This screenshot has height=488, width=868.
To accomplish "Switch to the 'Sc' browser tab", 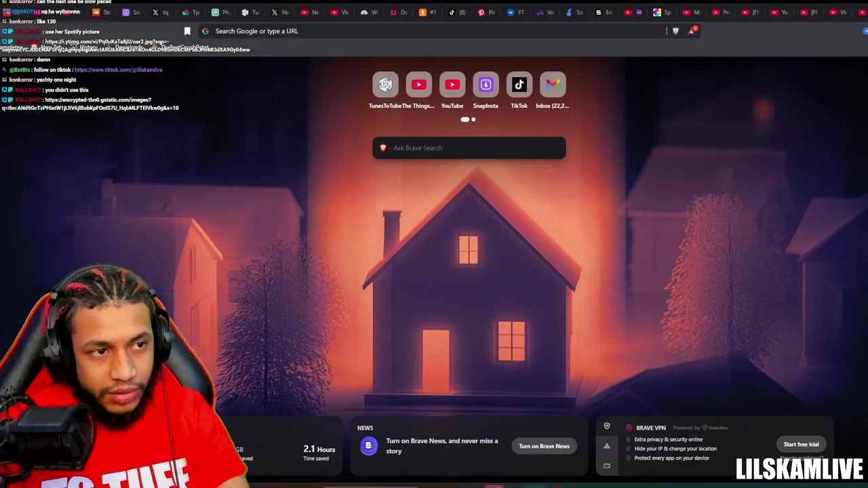I will point(574,12).
